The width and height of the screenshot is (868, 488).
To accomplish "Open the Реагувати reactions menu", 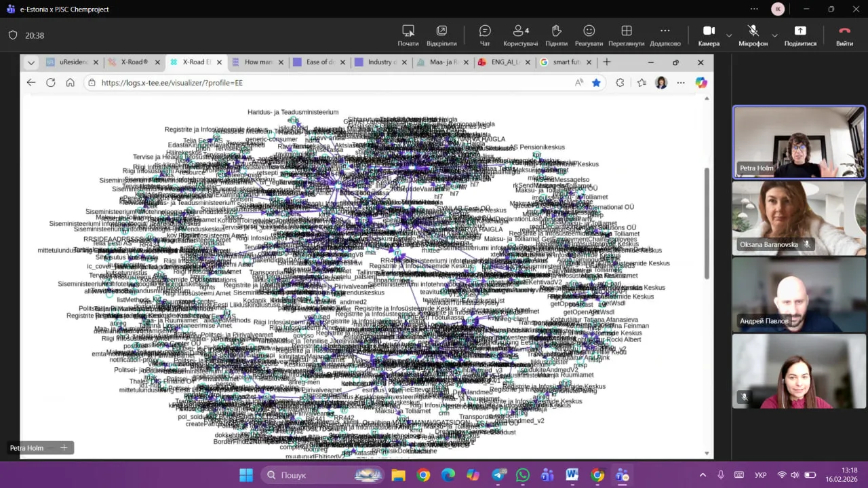I will click(589, 35).
